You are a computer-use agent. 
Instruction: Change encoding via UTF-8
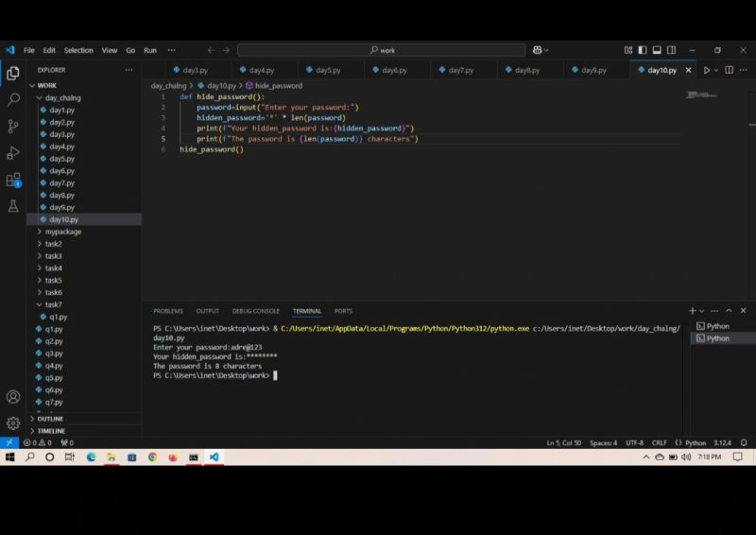point(634,442)
